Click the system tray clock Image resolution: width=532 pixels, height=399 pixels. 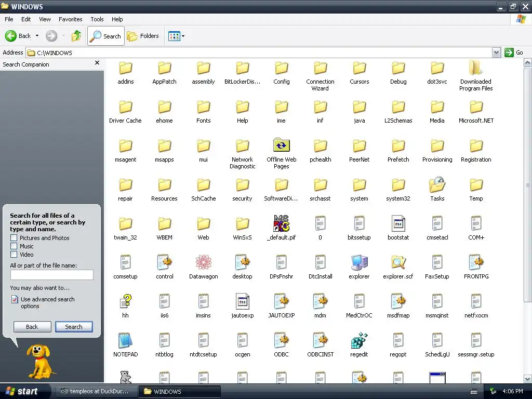[513, 391]
